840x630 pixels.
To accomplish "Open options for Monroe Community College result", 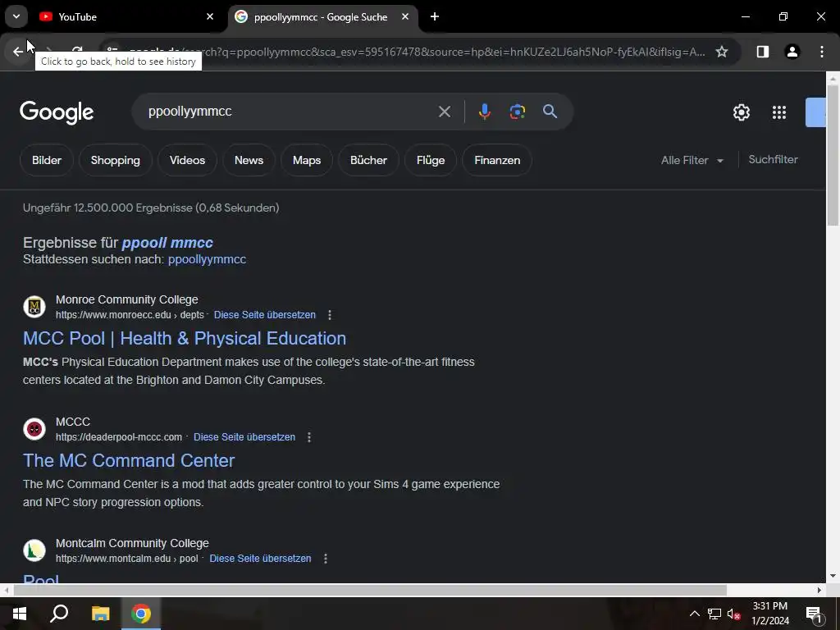I will click(x=330, y=315).
